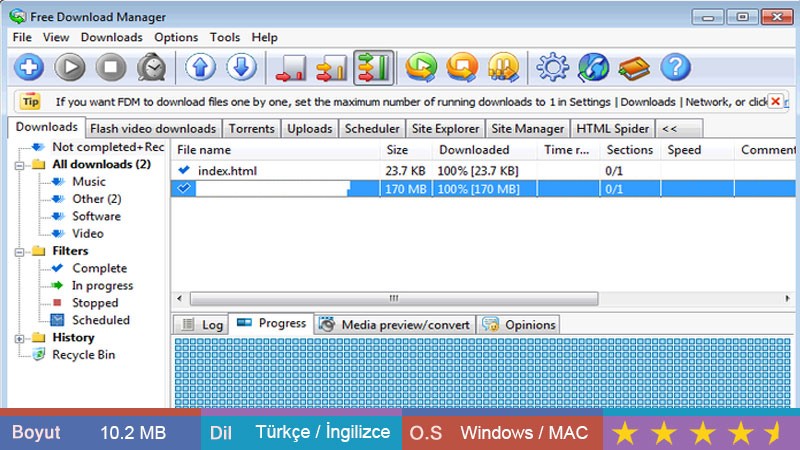Select heavy traffic usage mode icon
800x450 pixels.
(x=373, y=67)
